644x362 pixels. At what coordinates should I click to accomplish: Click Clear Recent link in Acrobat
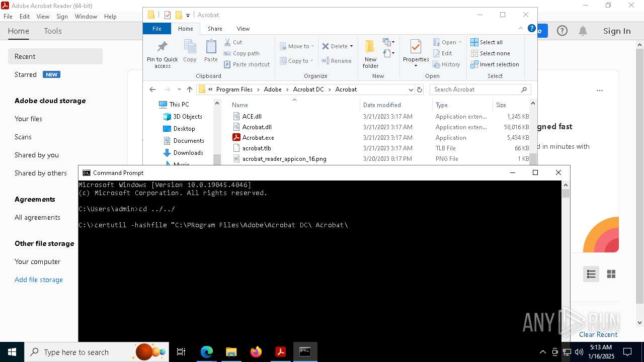coord(598,334)
